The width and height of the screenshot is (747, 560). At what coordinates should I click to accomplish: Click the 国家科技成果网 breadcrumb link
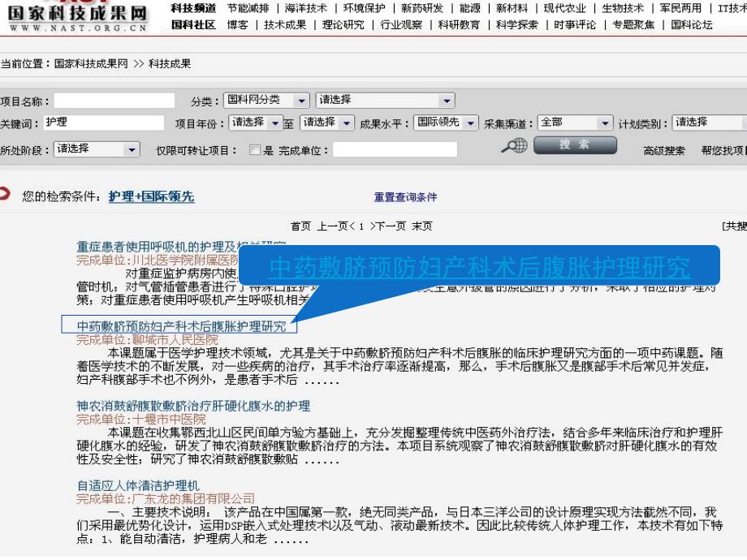91,64
